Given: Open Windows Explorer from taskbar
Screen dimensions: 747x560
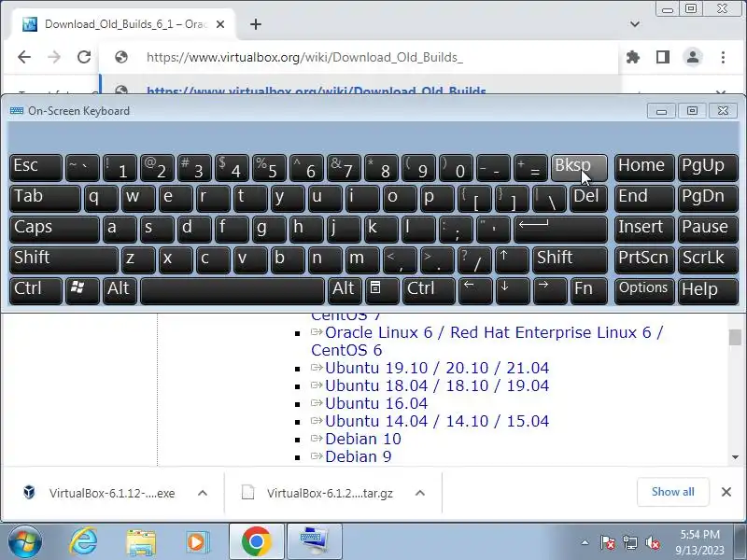Looking at the screenshot, I should click(141, 542).
